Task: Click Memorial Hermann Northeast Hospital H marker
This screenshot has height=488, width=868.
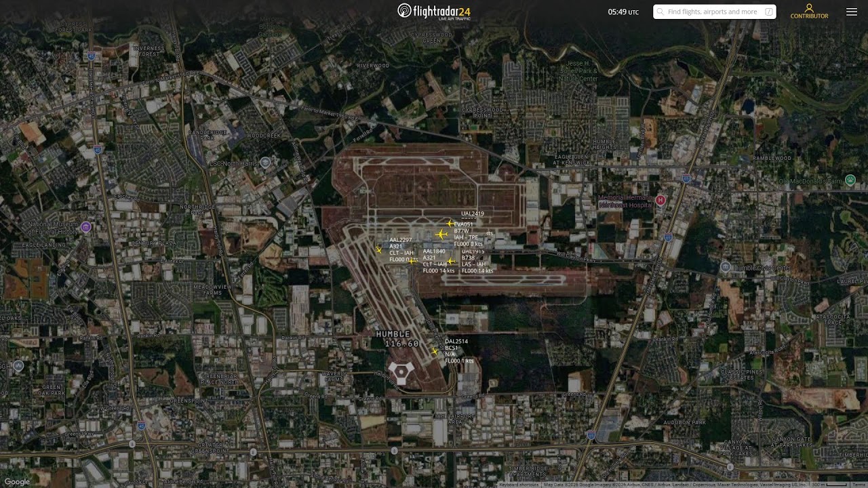Action: pos(660,200)
